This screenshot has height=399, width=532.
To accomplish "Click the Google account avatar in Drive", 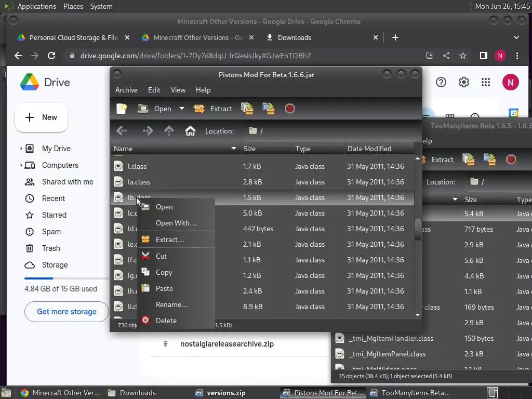I will [511, 82].
